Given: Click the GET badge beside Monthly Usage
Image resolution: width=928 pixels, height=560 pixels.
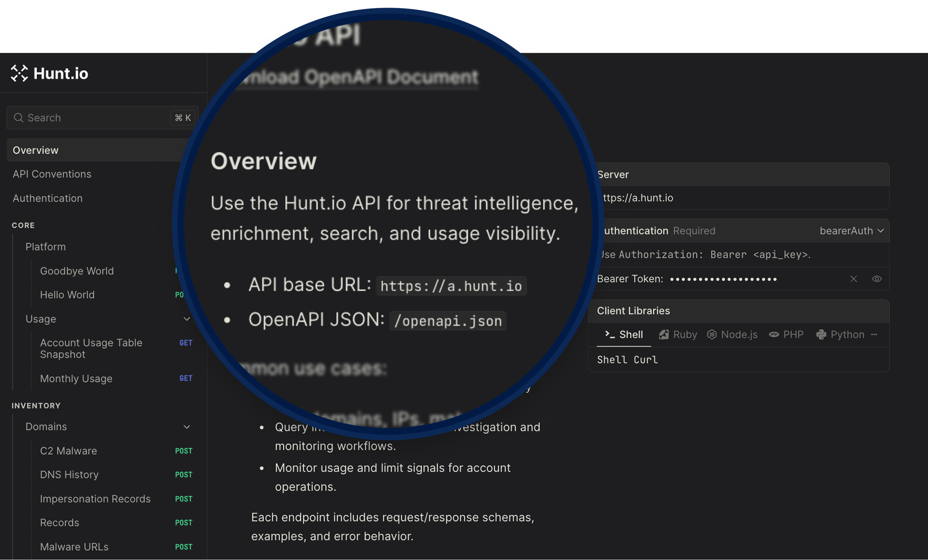Looking at the screenshot, I should point(186,378).
